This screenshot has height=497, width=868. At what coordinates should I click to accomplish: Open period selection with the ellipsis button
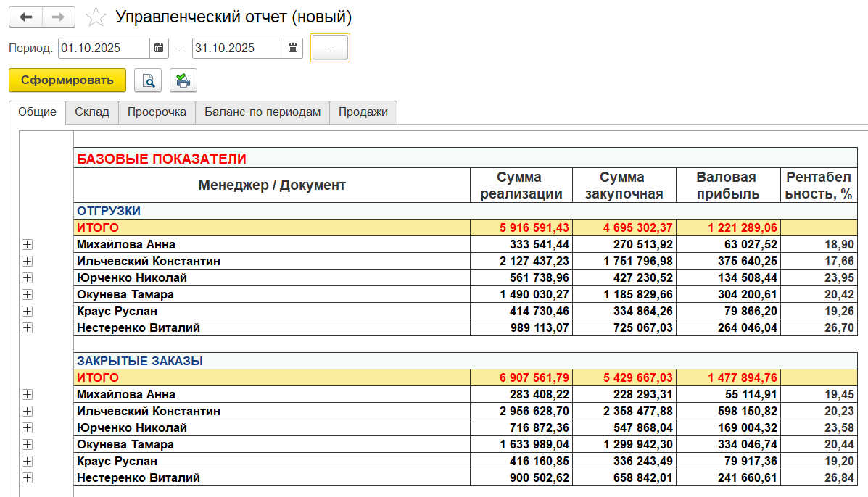tap(330, 48)
